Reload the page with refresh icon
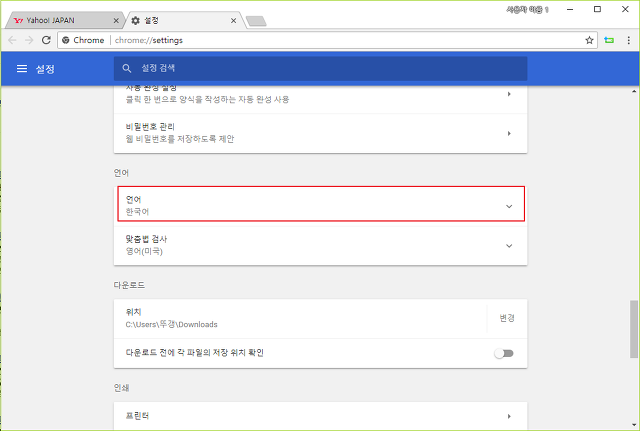Viewport: 640px width, 431px height. [46, 40]
